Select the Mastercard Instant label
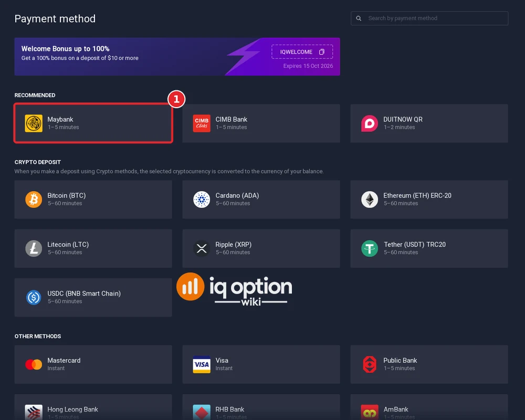This screenshot has width=525, height=420. pos(64,364)
